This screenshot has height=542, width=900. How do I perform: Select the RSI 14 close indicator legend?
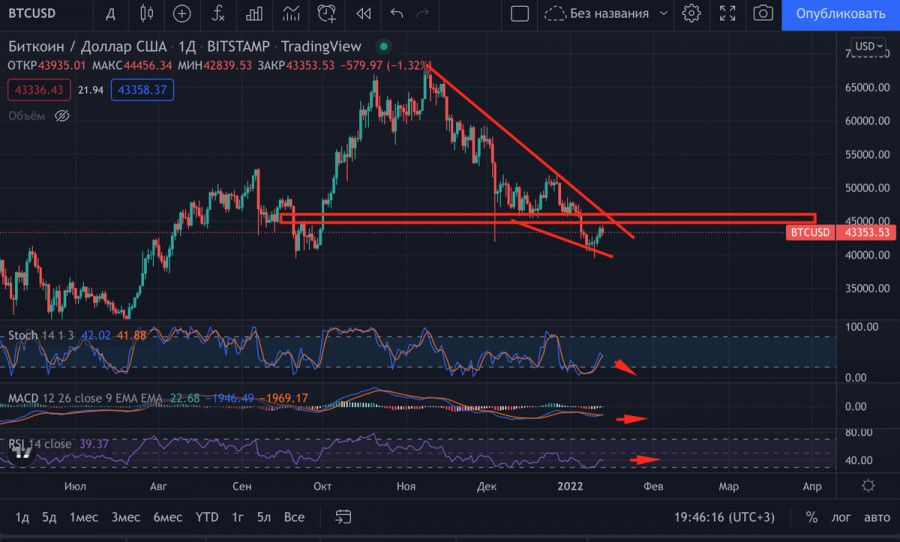40,444
